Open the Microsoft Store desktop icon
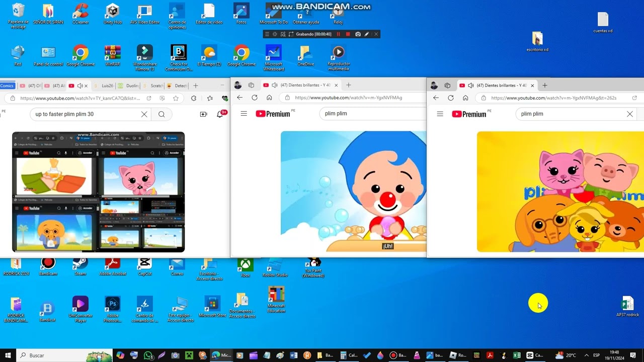Screen dimensions: 644x362 point(212,307)
